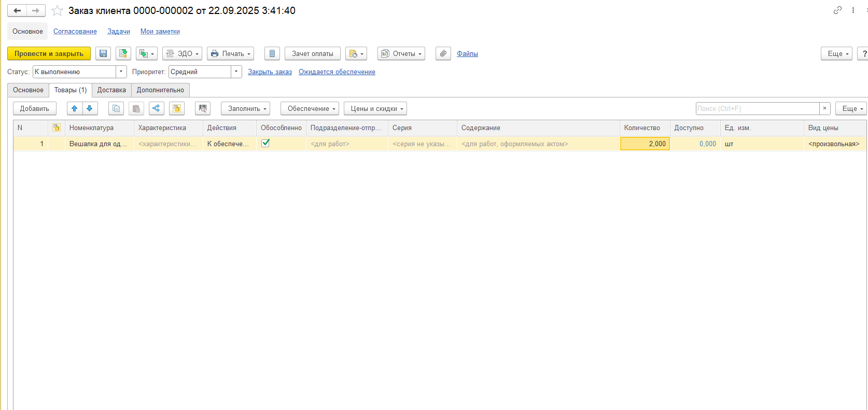The width and height of the screenshot is (868, 410).
Task: Click the split row icon
Action: pyautogui.click(x=156, y=108)
